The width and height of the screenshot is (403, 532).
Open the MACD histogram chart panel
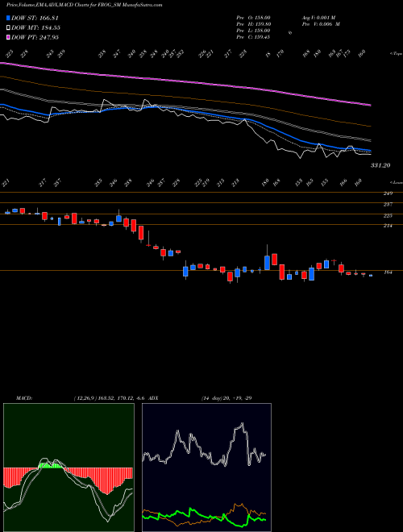point(69,468)
